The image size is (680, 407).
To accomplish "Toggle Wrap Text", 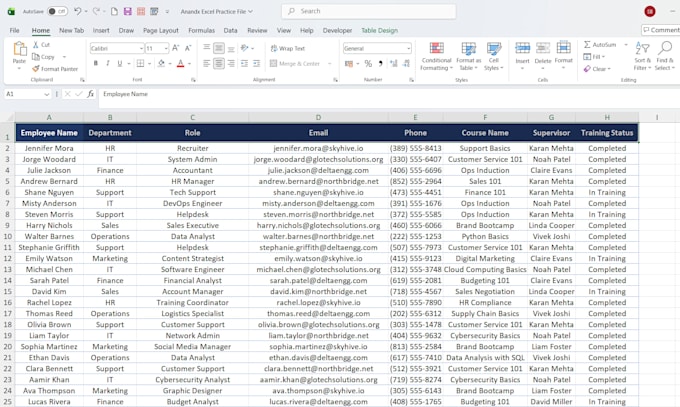I will pos(288,49).
